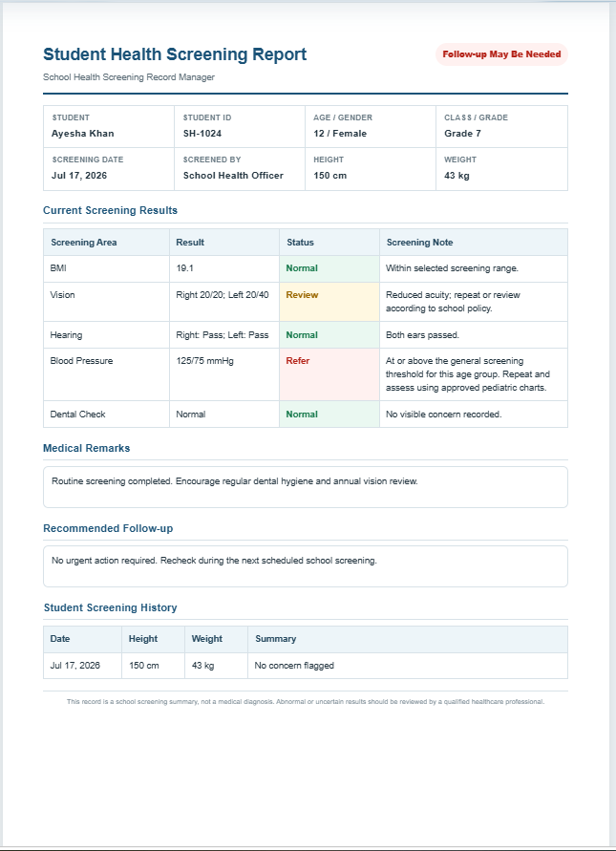Viewport: 616px width, 851px height.
Task: Click the student name 'Ayesha Khan'
Action: [x=82, y=134]
